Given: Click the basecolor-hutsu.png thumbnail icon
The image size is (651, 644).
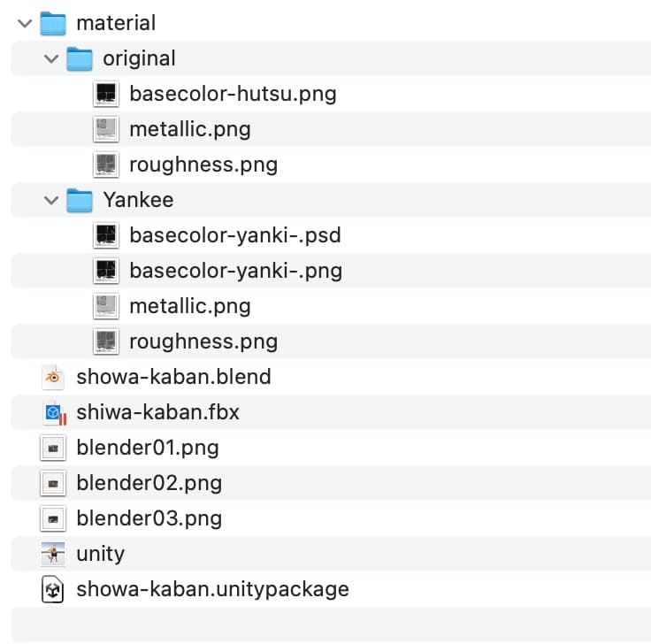Looking at the screenshot, I should point(106,94).
